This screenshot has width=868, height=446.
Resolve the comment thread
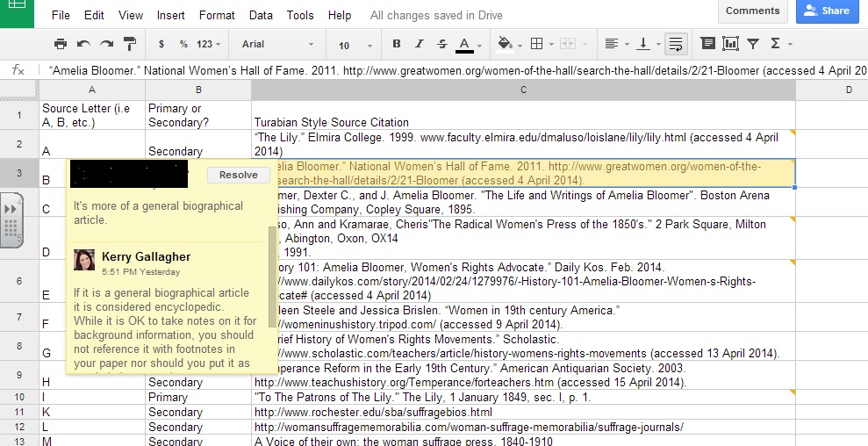point(238,175)
